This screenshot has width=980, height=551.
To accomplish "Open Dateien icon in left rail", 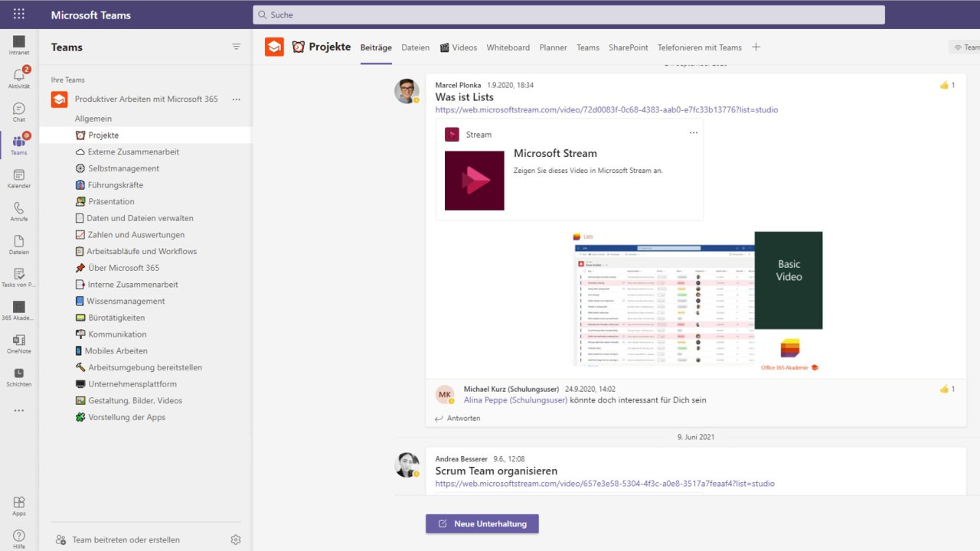I will pyautogui.click(x=19, y=244).
